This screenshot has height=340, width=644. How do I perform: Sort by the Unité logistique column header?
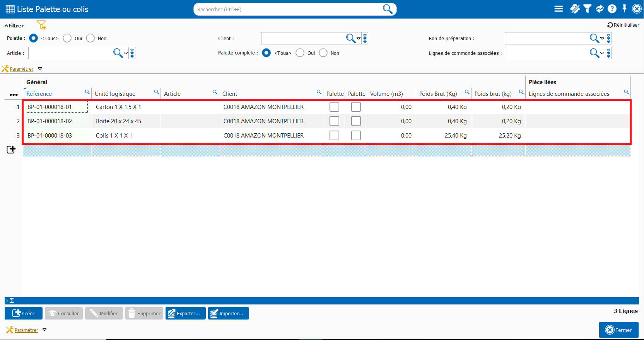(115, 94)
